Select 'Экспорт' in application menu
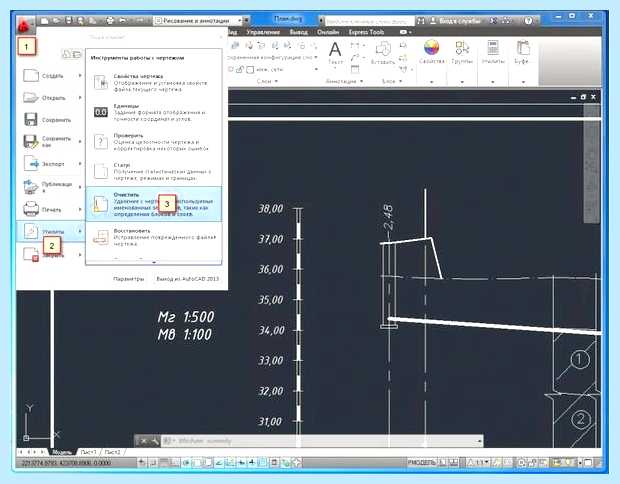Viewport: 620px width, 484px height. [x=50, y=164]
